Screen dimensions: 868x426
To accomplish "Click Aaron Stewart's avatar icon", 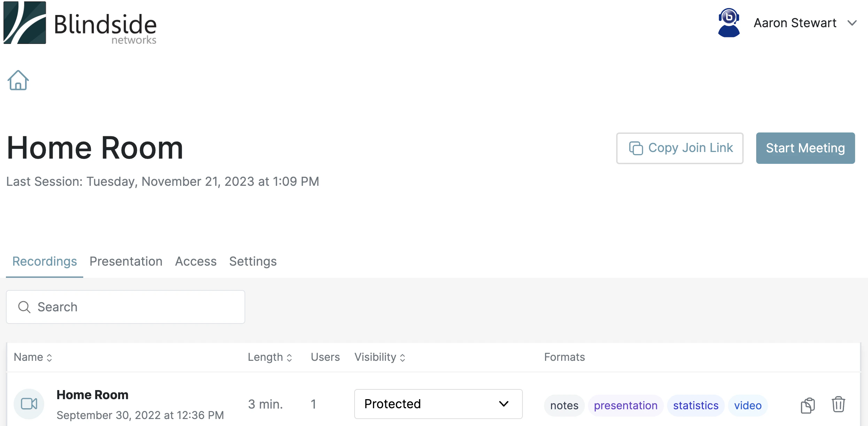I will (729, 22).
